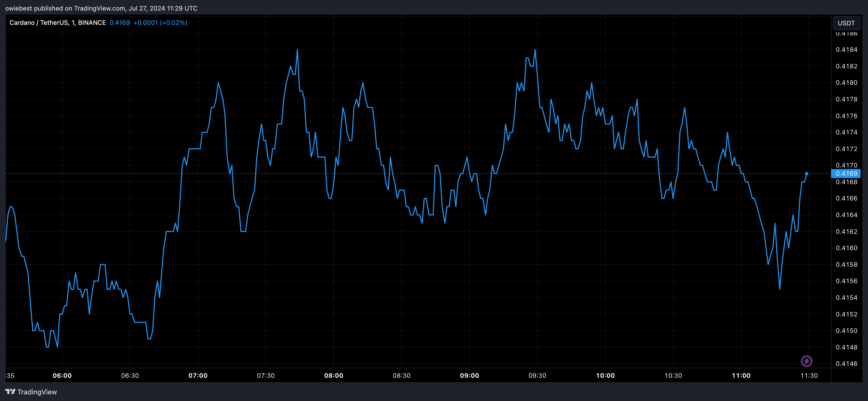This screenshot has width=868, height=401.
Task: Click the highlighted 0.4169 current price label
Action: [846, 174]
